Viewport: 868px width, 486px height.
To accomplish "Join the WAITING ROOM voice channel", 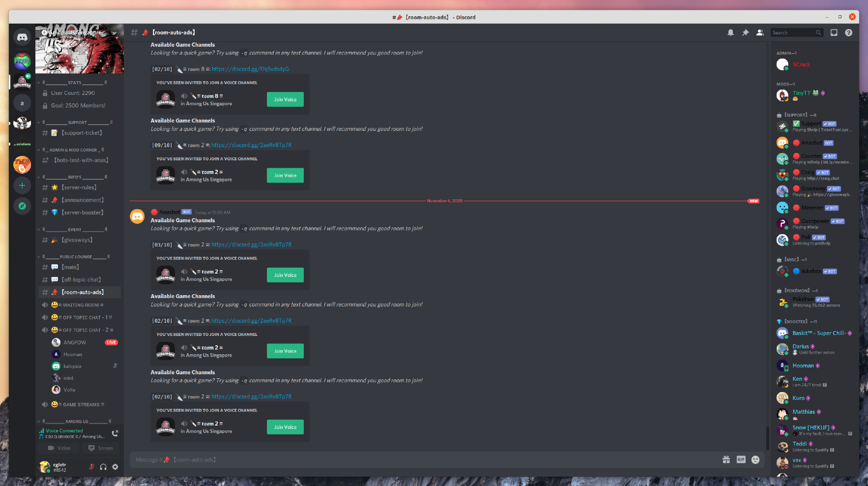I will pos(80,305).
